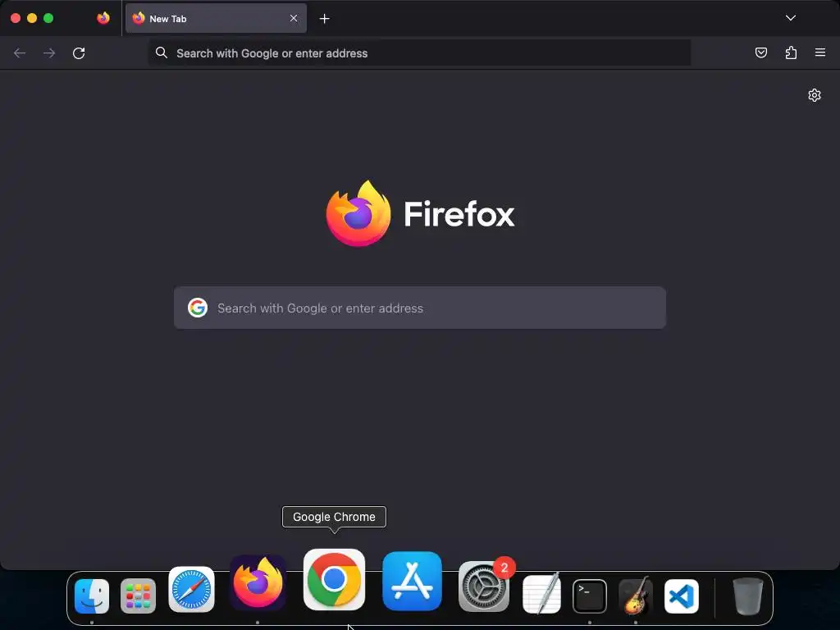Reload the current page
Screen dimensions: 840x630
[x=79, y=53]
